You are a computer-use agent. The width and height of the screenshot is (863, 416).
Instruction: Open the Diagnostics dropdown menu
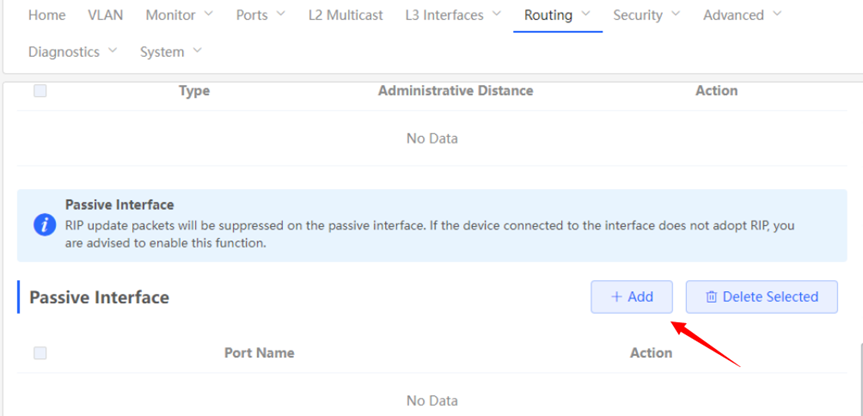[x=111, y=51]
